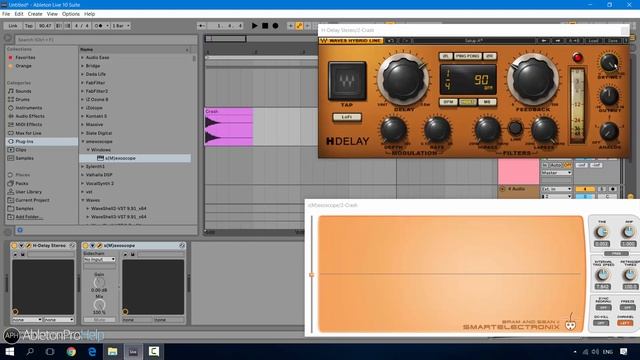Toggle the LoFi switch on H-Delay
Screen dimensions: 640x360
[347, 117]
